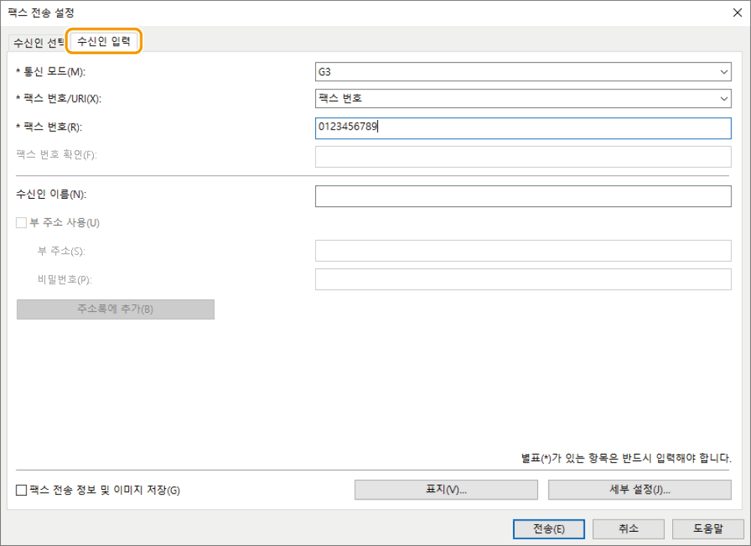
Task: Toggle 팩스 전송 정보 및 이미지 저장 checkbox
Action: coord(22,490)
